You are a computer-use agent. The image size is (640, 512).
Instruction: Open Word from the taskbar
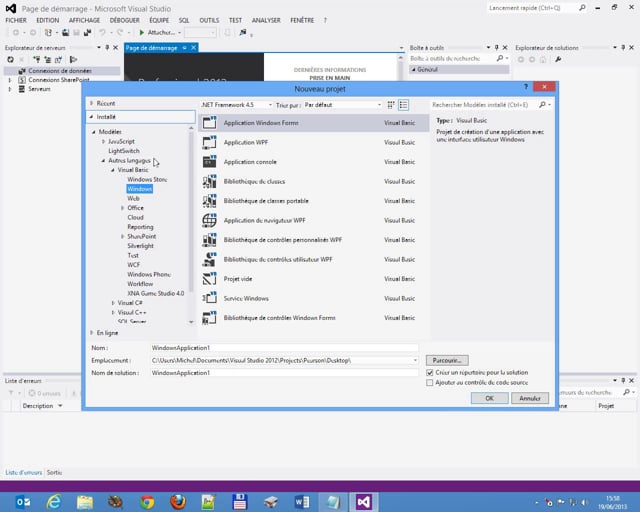click(x=302, y=502)
